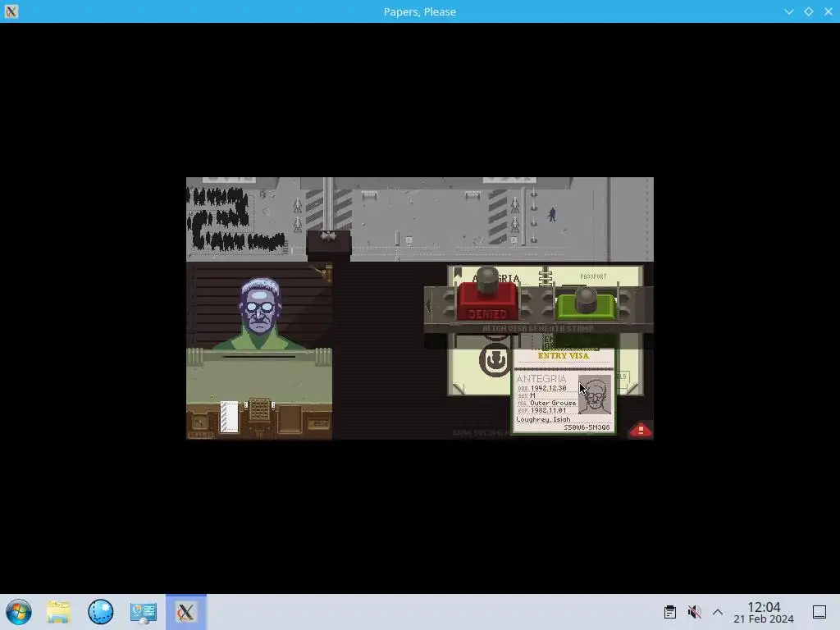This screenshot has height=630, width=840.
Task: Select the green approval stamp
Action: pyautogui.click(x=586, y=304)
